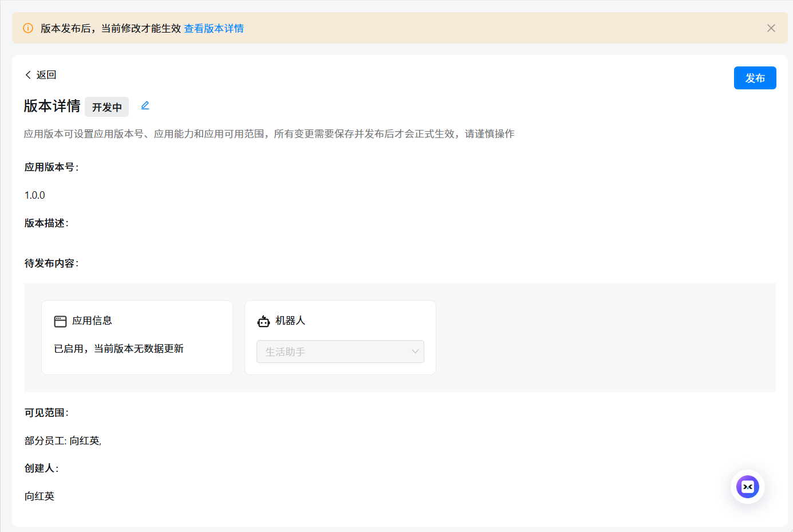Click the 应用信息 card title
This screenshot has height=532, width=793.
[x=92, y=321]
